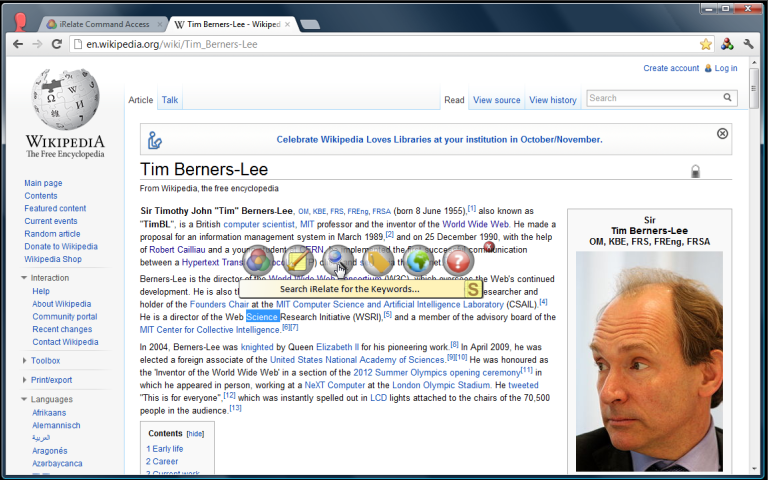768x480 pixels.
Task: Click the iRelate tag bubble icon
Action: 378,261
